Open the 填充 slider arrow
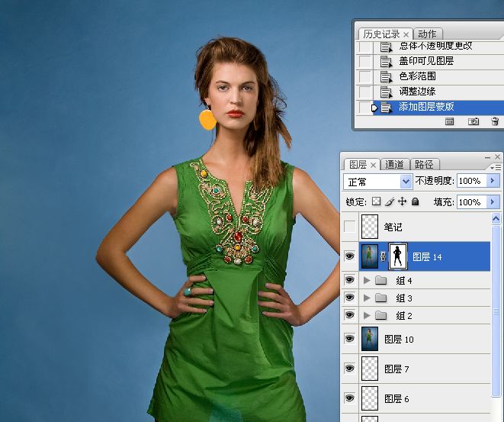The width and height of the screenshot is (504, 422). 493,202
